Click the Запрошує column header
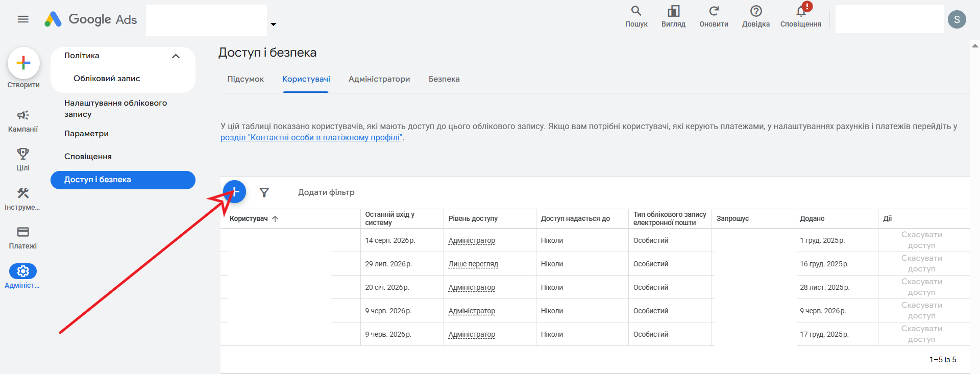Viewport: 980px width, 374px height. coord(732,219)
